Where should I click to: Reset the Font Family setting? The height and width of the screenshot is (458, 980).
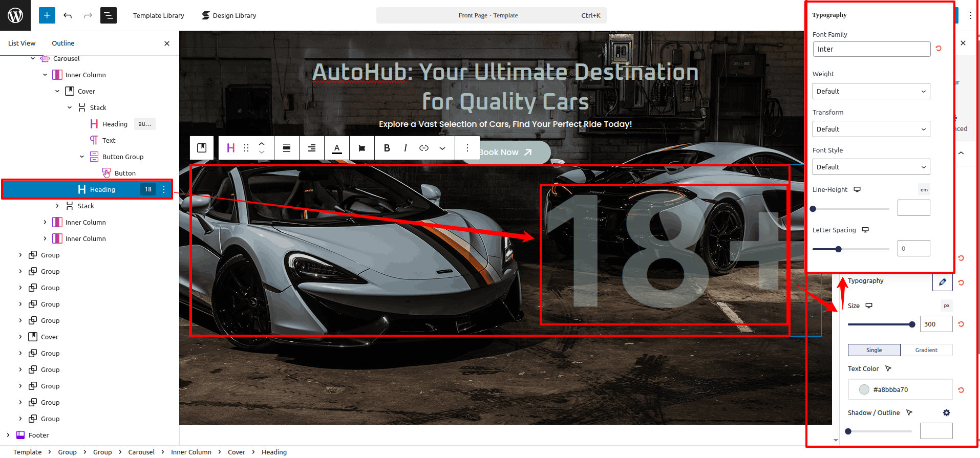coord(939,48)
